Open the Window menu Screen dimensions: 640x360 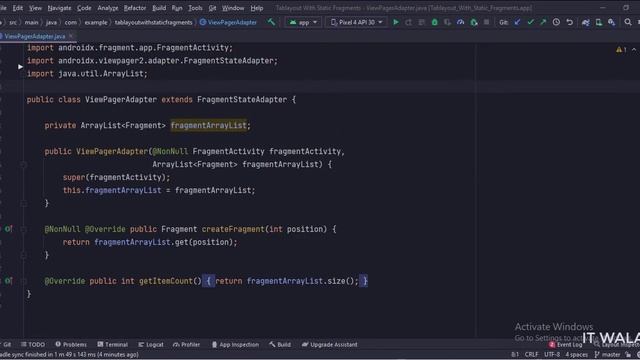tap(233, 8)
